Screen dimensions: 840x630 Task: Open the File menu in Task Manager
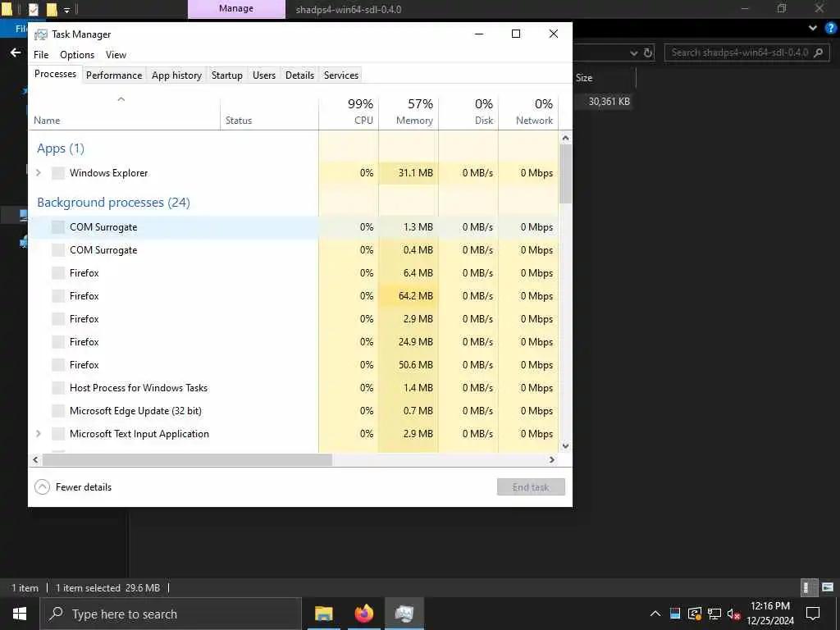[x=41, y=55]
